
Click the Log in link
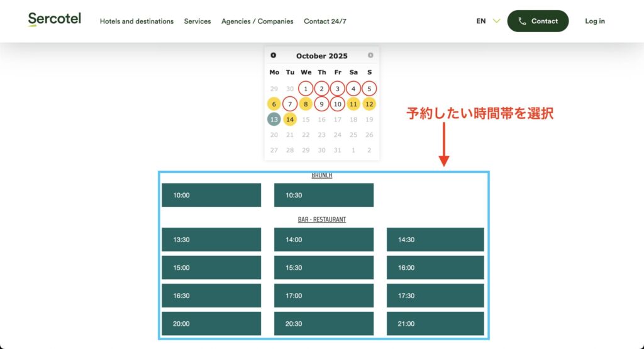[594, 21]
